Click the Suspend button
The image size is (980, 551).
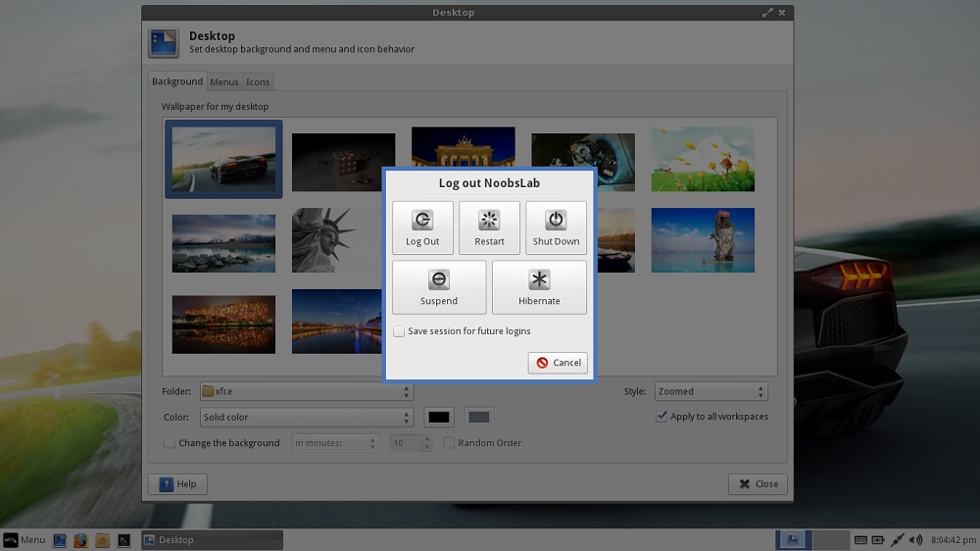(x=439, y=287)
